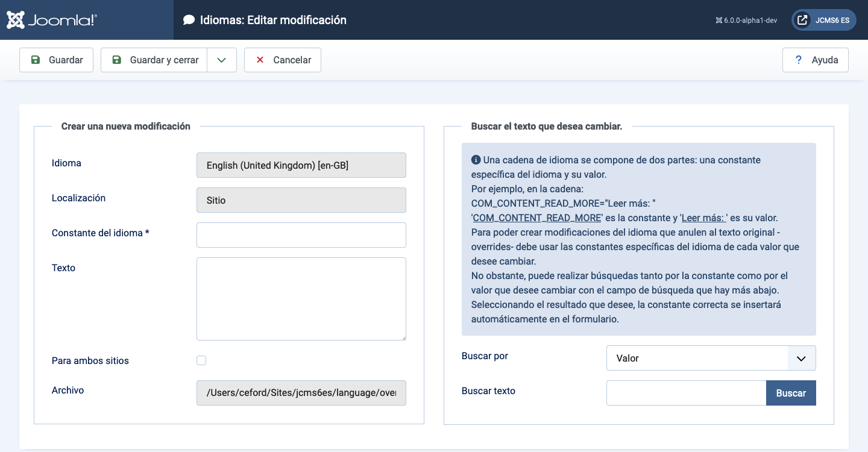
Task: Click the 'Buscar texto' label
Action: (488, 391)
